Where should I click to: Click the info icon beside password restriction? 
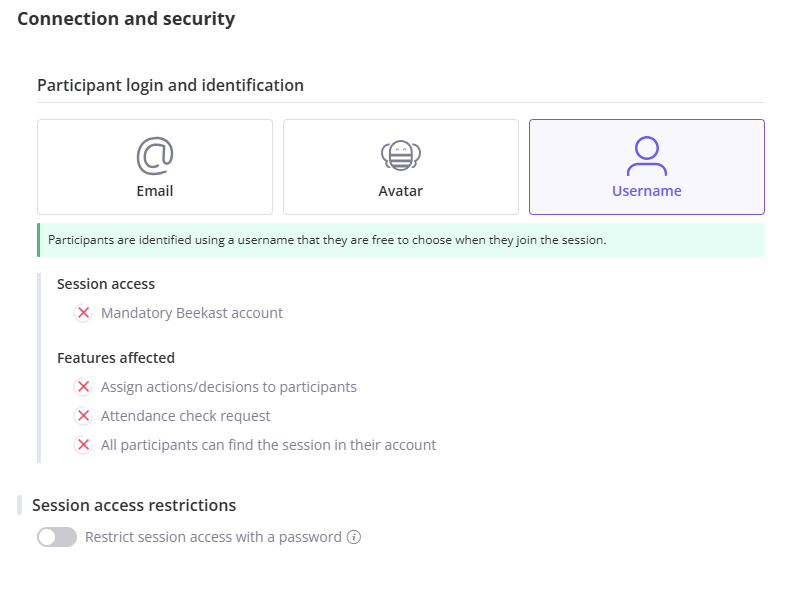(354, 537)
